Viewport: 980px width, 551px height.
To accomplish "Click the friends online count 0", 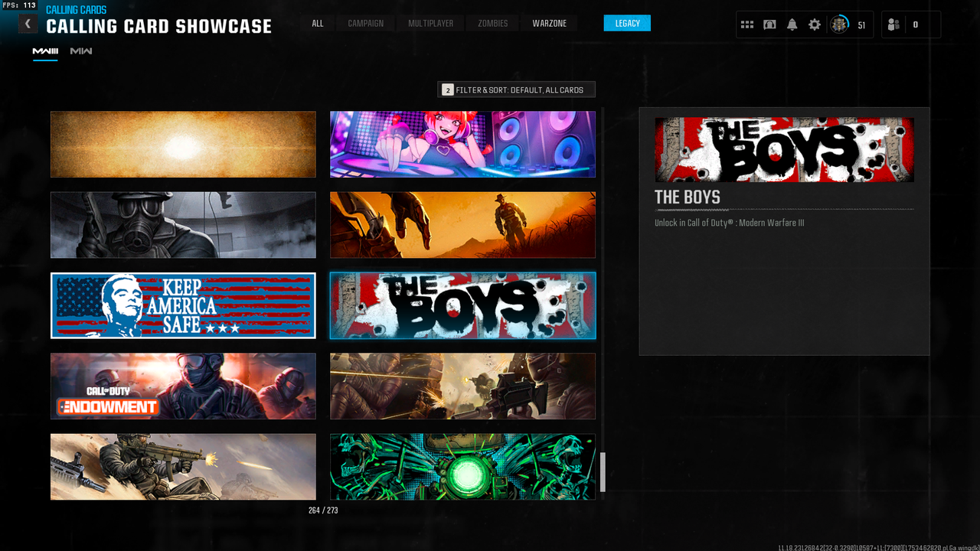I will coord(916,25).
